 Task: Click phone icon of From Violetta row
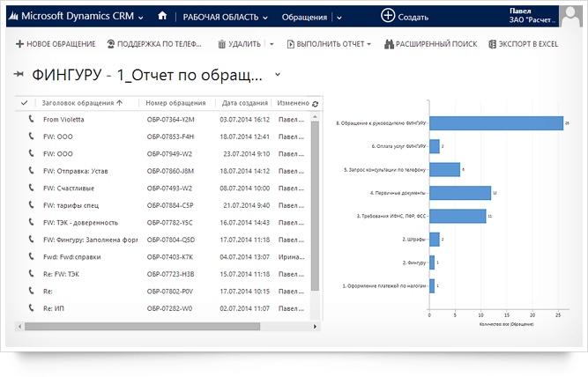(32, 119)
